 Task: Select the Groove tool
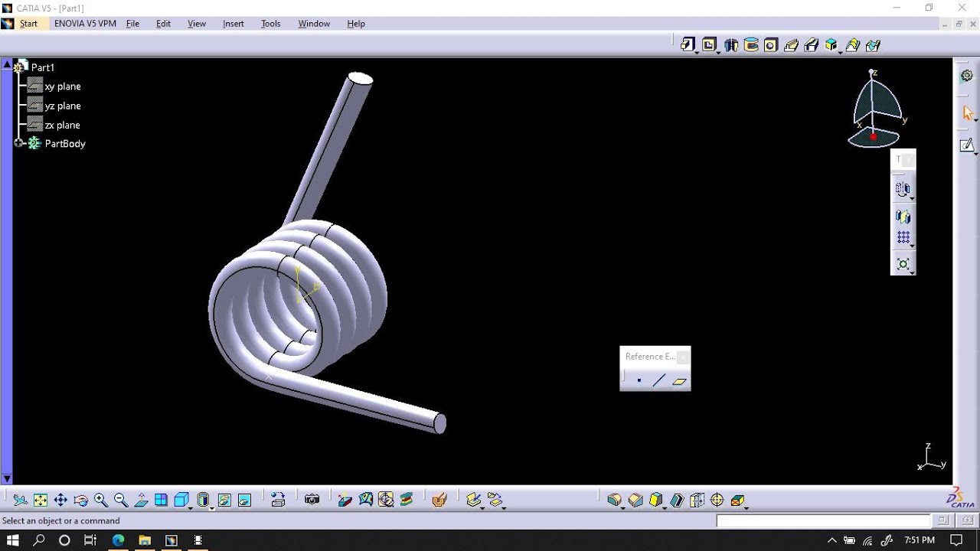click(751, 45)
